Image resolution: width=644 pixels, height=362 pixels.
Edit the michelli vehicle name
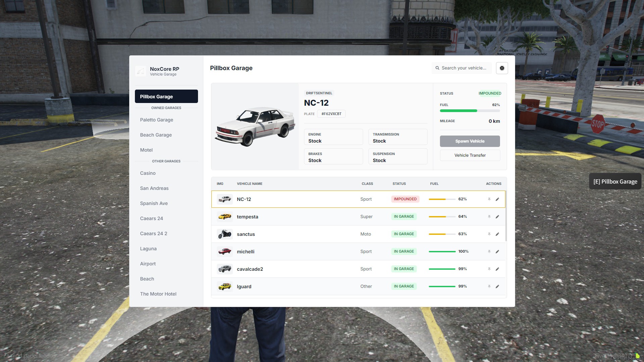pyautogui.click(x=497, y=252)
